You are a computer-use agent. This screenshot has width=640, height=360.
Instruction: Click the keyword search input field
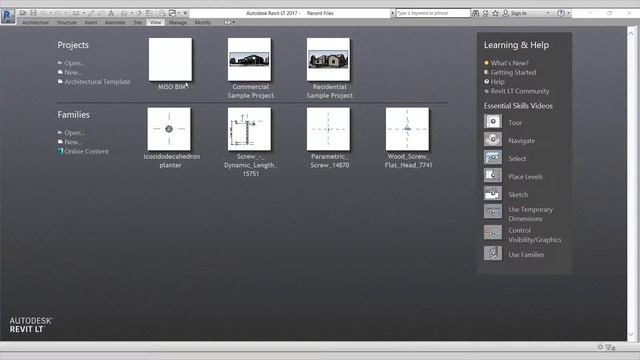tap(433, 13)
